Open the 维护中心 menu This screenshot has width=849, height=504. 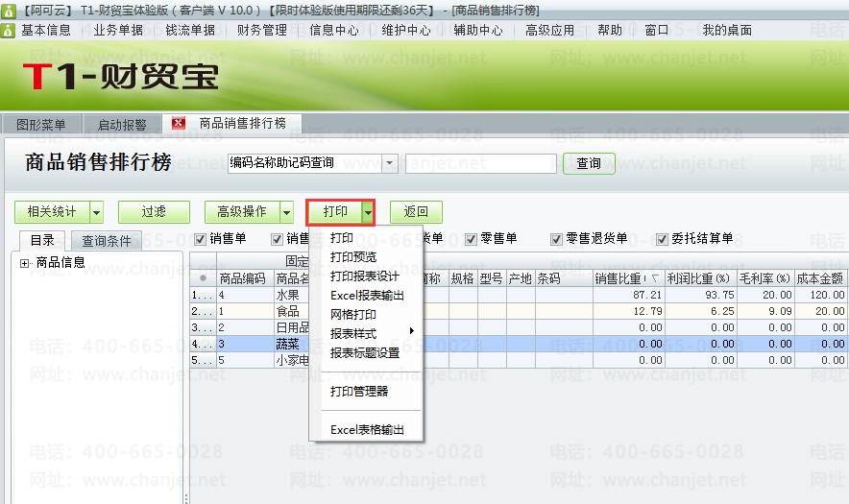406,31
